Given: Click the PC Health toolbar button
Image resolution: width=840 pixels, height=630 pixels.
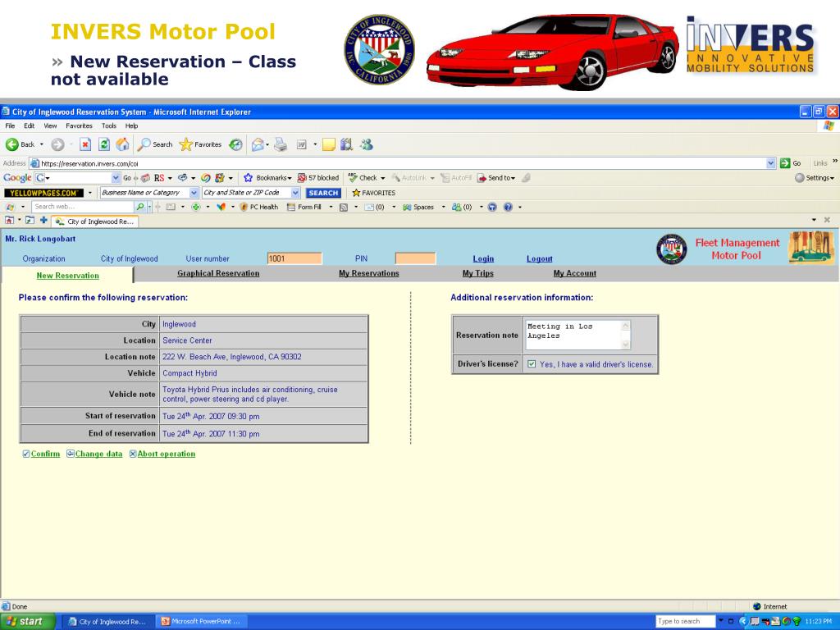Looking at the screenshot, I should [x=259, y=207].
